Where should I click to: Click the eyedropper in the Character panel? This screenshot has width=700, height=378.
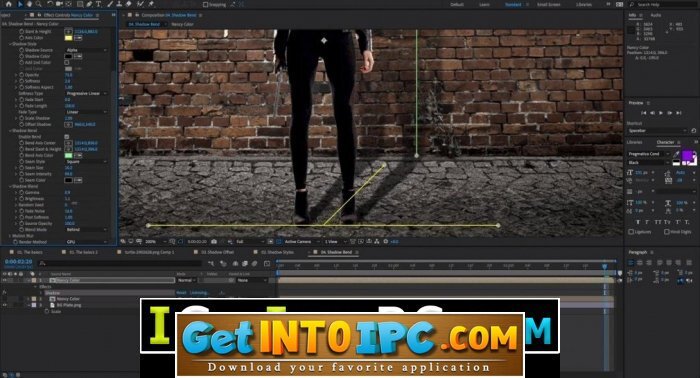(x=676, y=154)
